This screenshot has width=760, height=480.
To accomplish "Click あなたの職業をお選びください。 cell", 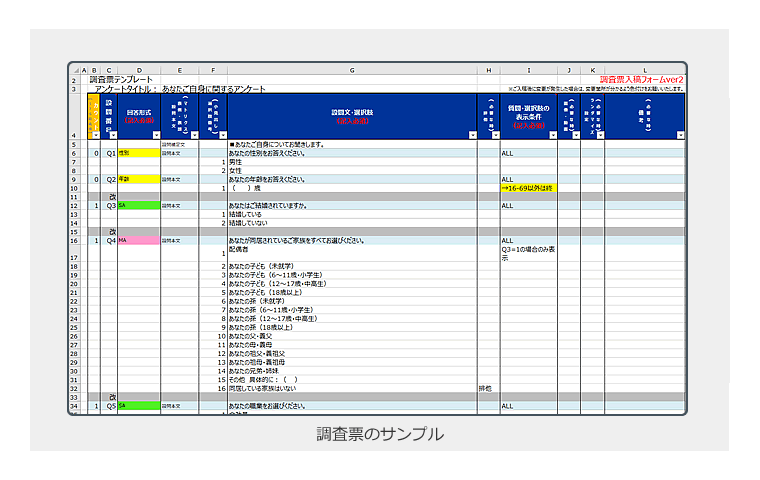I will 352,406.
